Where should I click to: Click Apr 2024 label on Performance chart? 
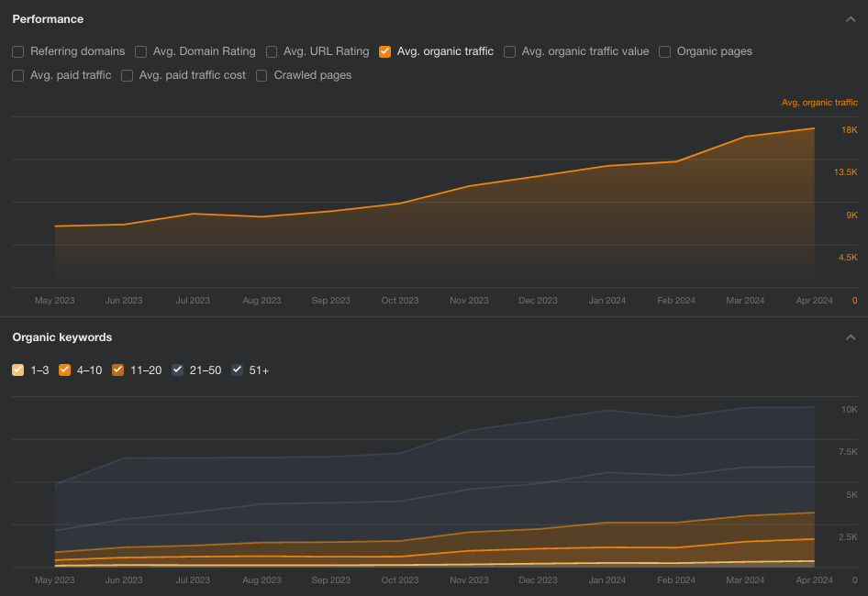pyautogui.click(x=814, y=301)
